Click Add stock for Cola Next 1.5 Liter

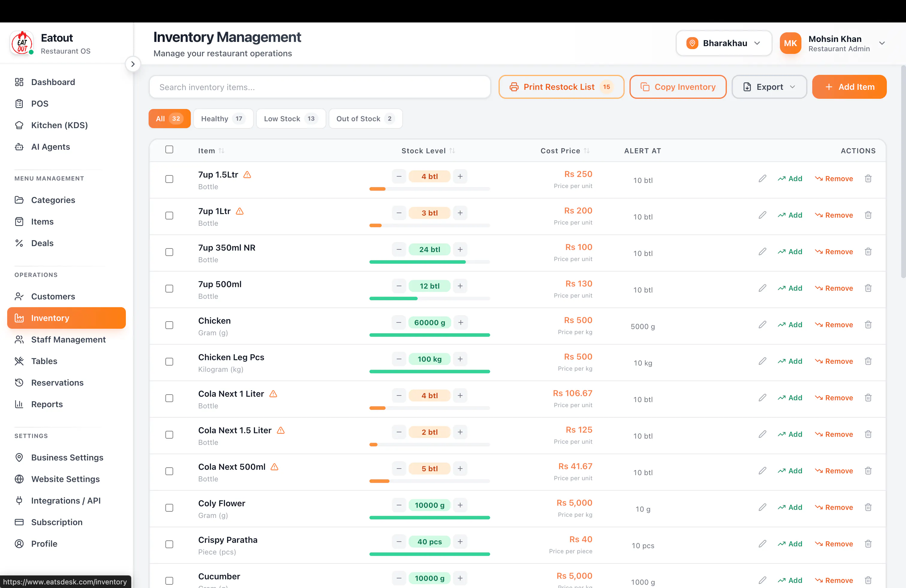click(x=790, y=434)
